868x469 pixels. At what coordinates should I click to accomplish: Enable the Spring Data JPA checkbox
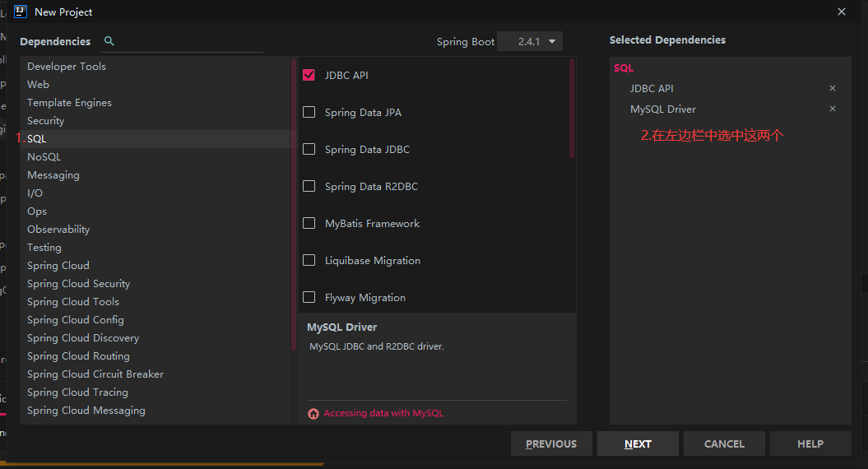[309, 112]
